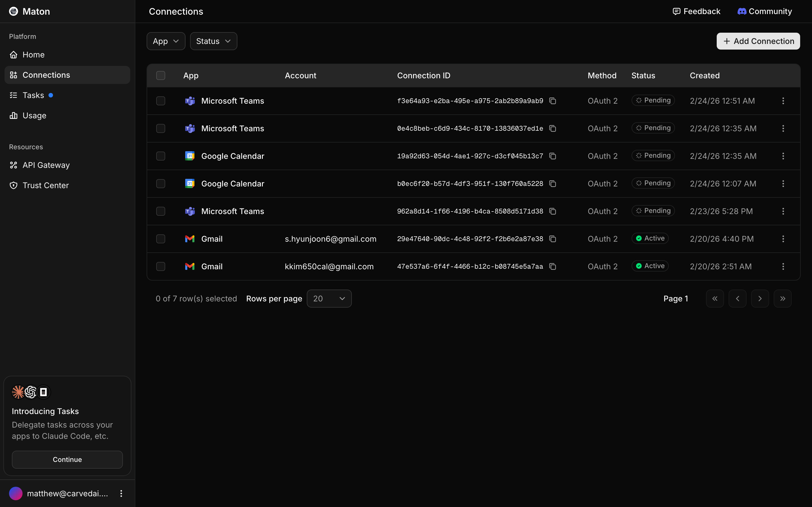
Task: Copy the connection ID for the s.hyunjoon6 Gmail account
Action: (x=553, y=239)
